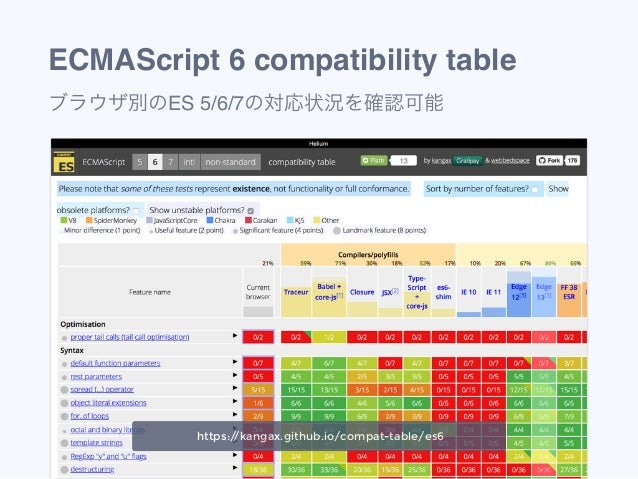Open RegExp y and u flags link
Screen dimensions: 638x479
click(x=108, y=457)
